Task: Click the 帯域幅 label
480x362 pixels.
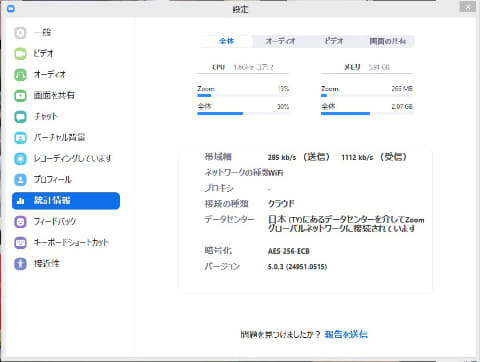Action: (218, 157)
